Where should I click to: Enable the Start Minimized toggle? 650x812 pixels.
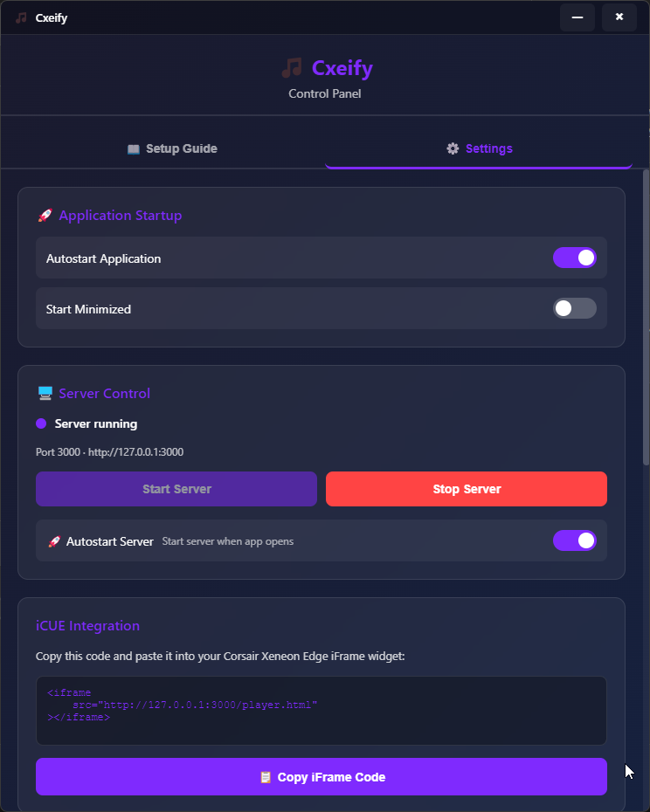[x=575, y=308]
